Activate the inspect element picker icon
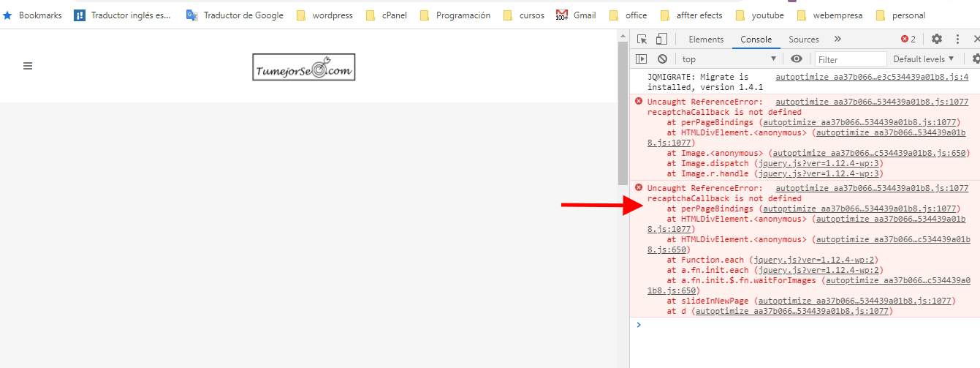 [x=642, y=40]
